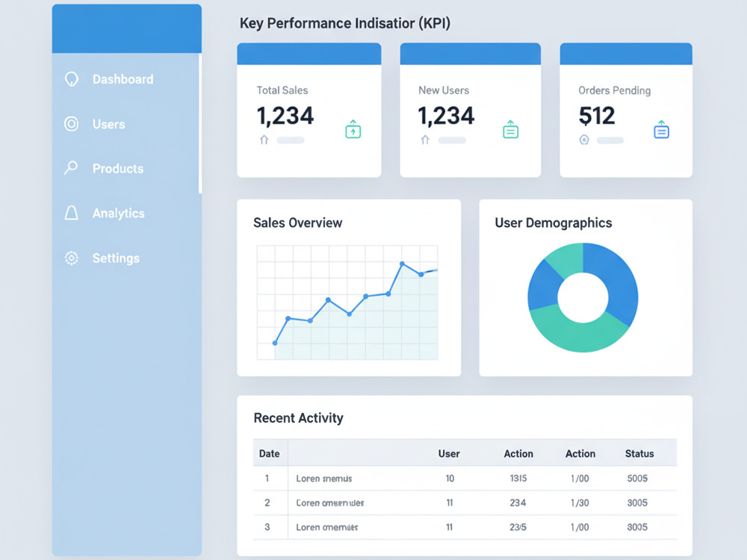Click the action value 23/5 in row 3
747x560 pixels.
[x=518, y=527]
